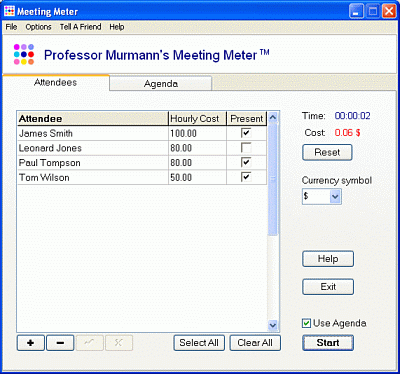Open the Currency symbol dropdown
The height and width of the screenshot is (374, 400).
335,196
